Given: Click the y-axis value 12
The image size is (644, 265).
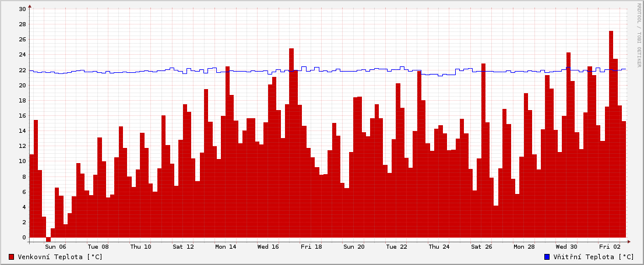Looking at the screenshot, I should (23, 146).
